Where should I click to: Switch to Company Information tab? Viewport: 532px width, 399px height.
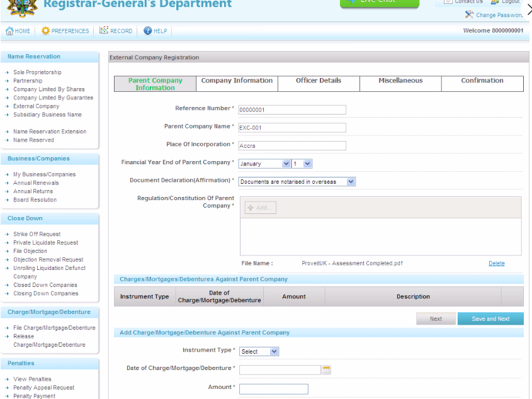[x=237, y=84]
